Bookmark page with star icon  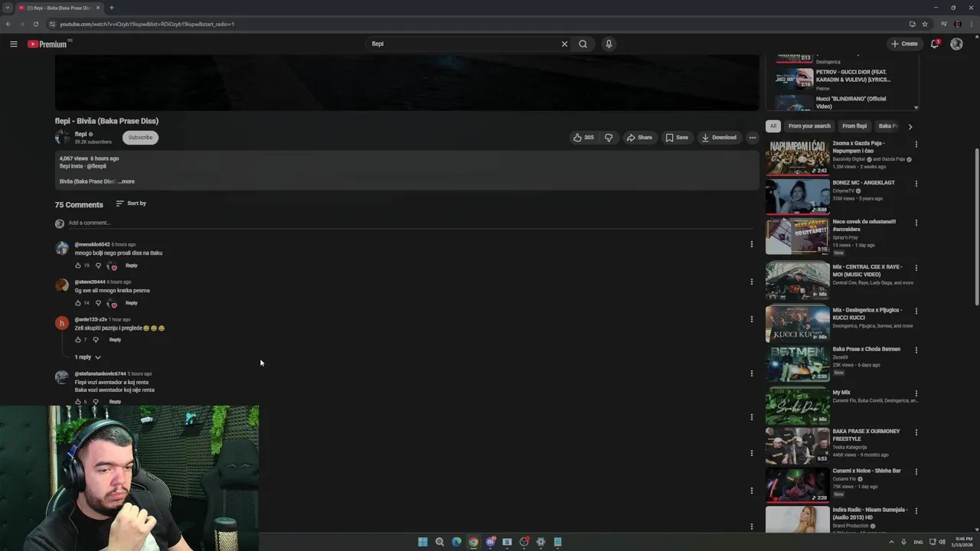coord(925,24)
